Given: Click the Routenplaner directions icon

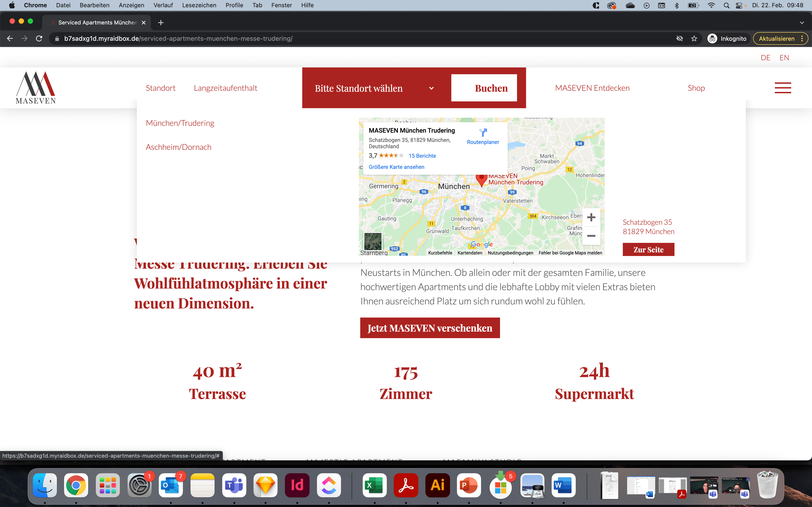Looking at the screenshot, I should (483, 132).
